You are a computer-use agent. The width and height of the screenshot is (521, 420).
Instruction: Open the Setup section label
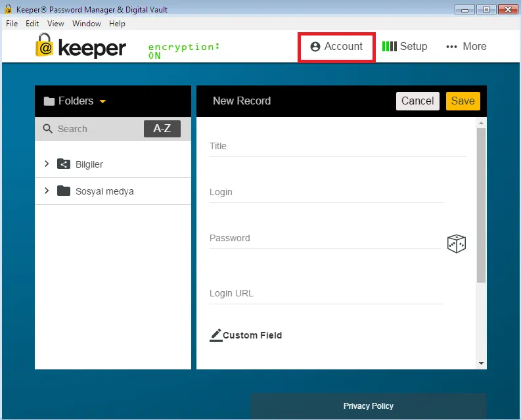[x=413, y=46]
